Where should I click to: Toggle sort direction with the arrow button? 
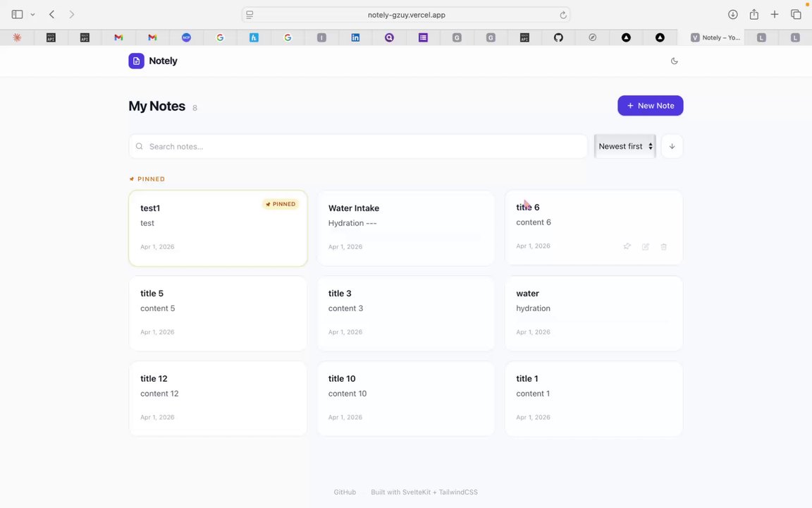point(672,146)
